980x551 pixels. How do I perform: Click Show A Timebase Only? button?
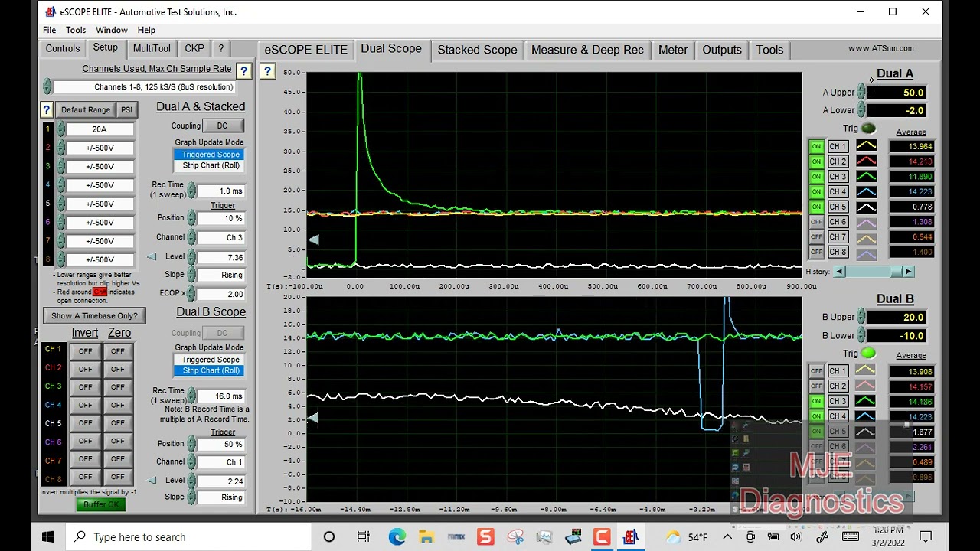[95, 315]
